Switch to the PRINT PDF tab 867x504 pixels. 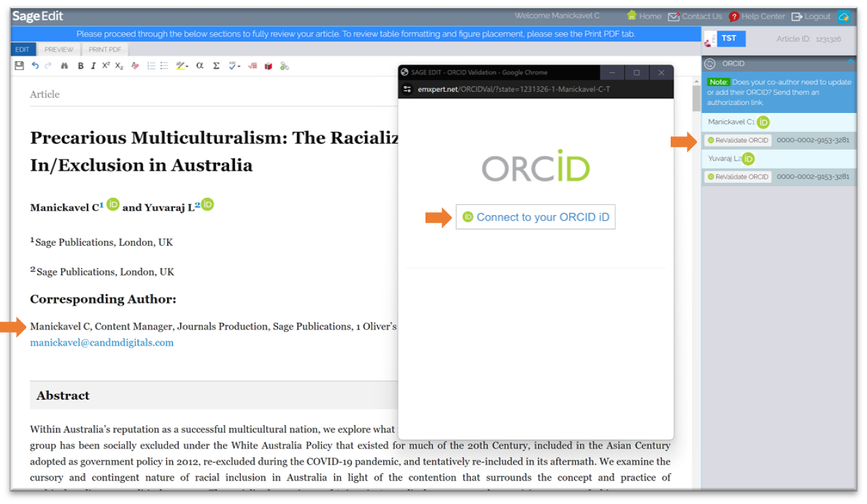[x=106, y=50]
